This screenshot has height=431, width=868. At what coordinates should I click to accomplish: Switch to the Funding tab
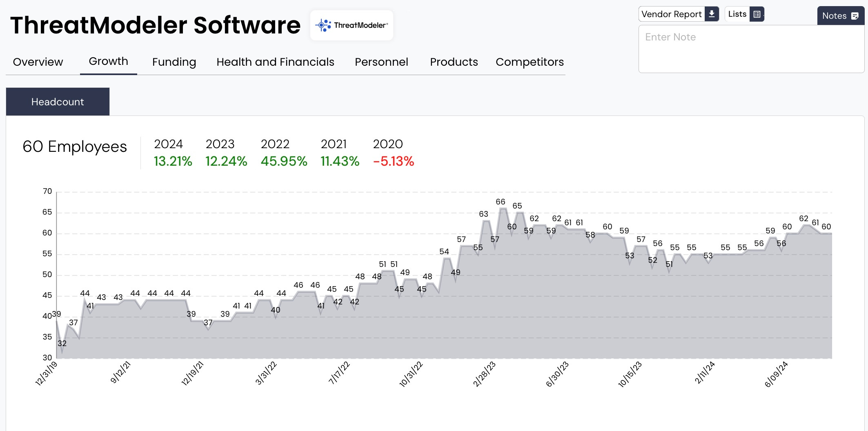174,62
